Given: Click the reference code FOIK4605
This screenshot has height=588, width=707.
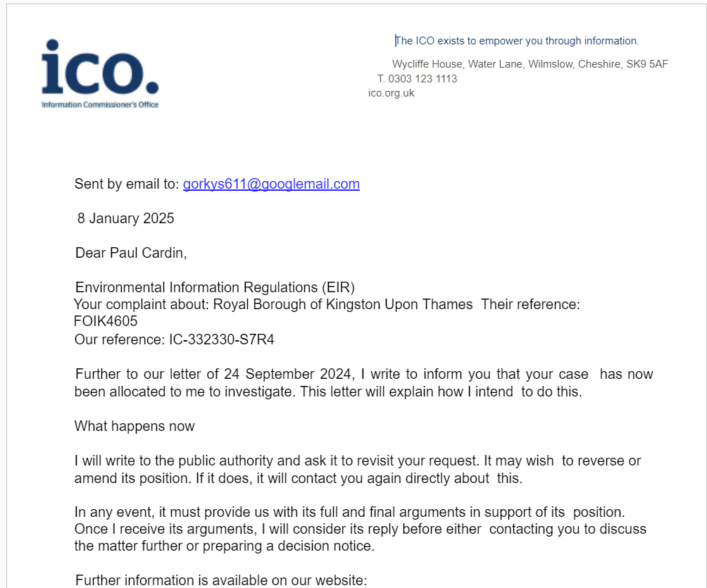Looking at the screenshot, I should coord(106,322).
